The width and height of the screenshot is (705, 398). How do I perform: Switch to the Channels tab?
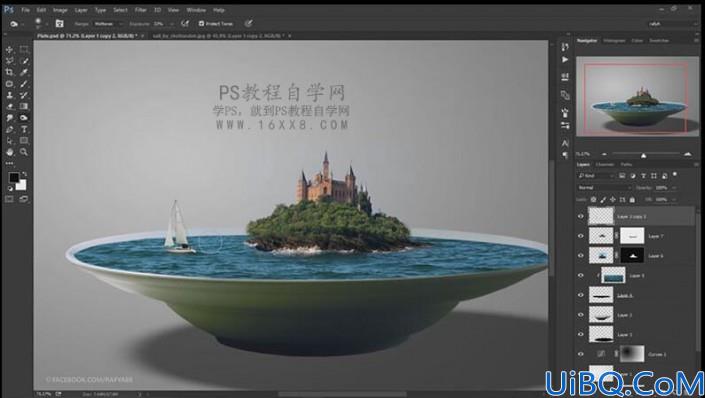tap(605, 164)
